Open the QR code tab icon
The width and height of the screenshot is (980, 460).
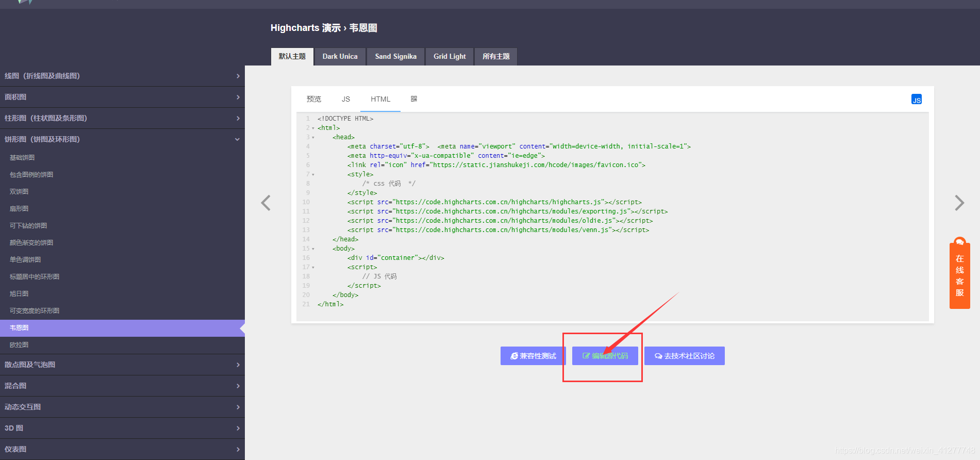pos(413,99)
